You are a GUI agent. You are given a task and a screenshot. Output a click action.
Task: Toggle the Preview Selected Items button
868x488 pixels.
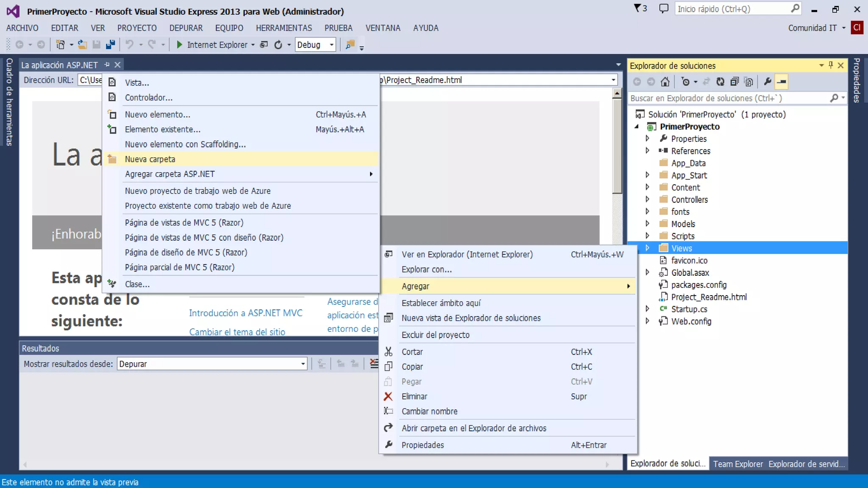(782, 82)
